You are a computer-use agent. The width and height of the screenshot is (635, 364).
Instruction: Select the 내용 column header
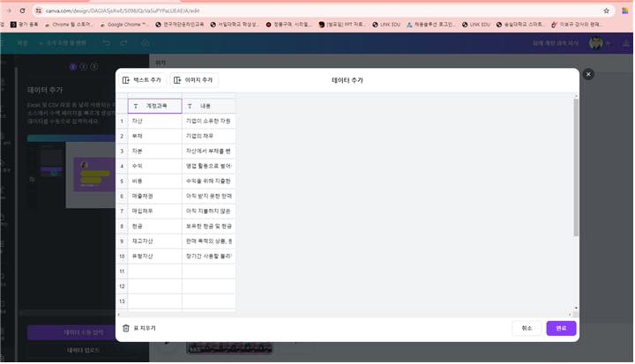click(208, 106)
